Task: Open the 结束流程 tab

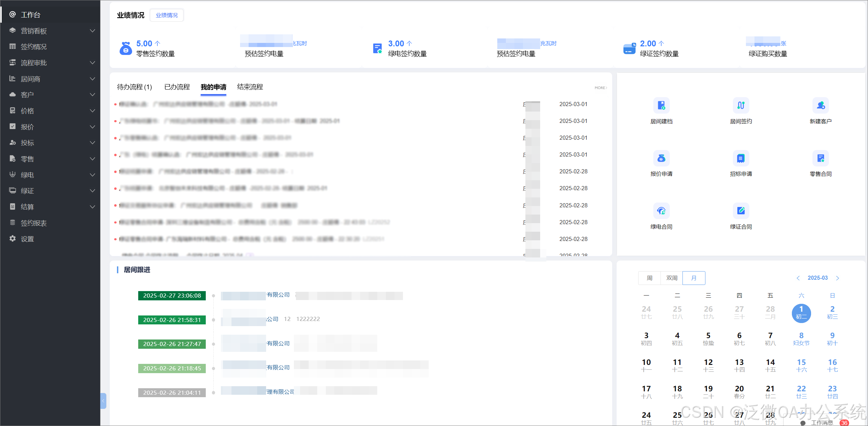Action: pos(250,87)
